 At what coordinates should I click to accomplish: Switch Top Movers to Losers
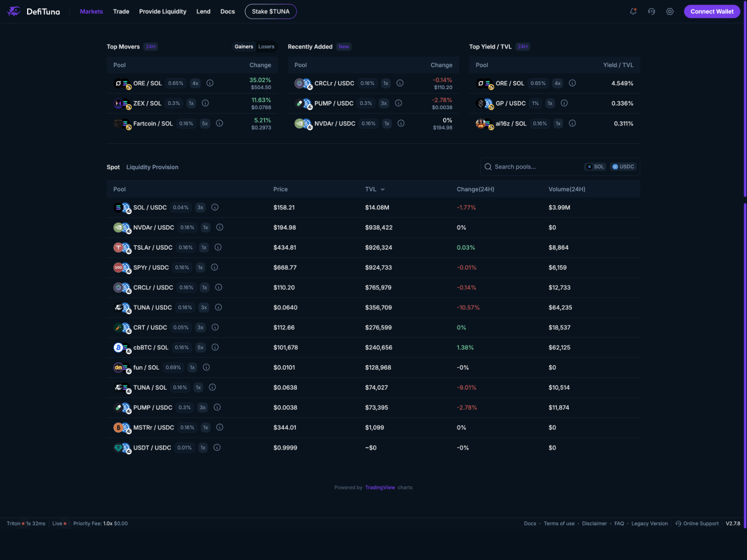click(x=267, y=47)
